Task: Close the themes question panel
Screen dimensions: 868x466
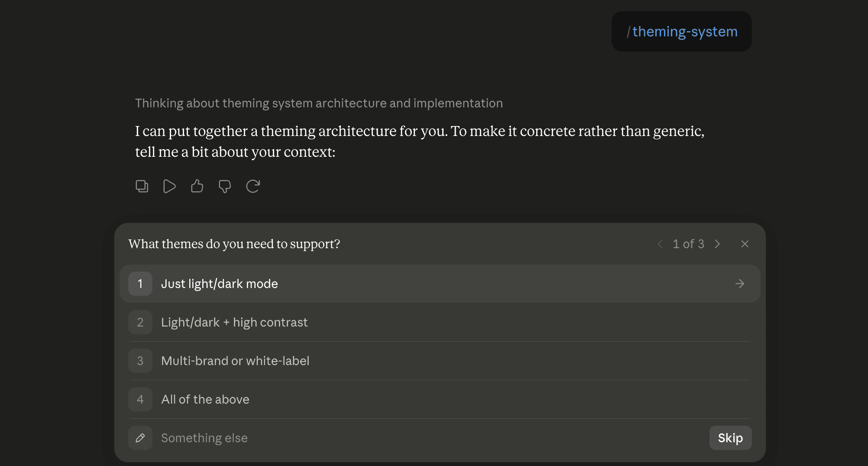Action: [x=745, y=244]
